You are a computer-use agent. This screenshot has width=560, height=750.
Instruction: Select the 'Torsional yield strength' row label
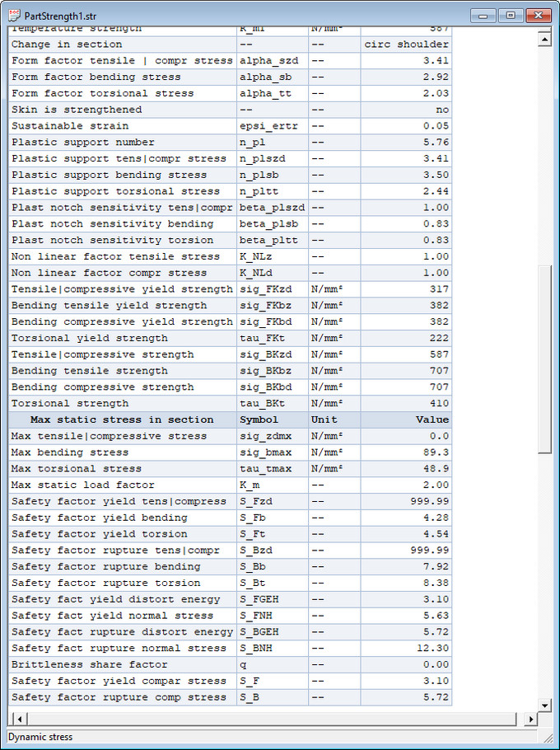[89, 338]
